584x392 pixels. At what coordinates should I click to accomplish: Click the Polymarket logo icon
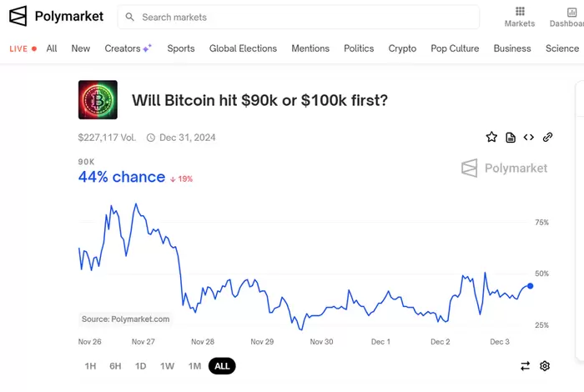(x=18, y=16)
